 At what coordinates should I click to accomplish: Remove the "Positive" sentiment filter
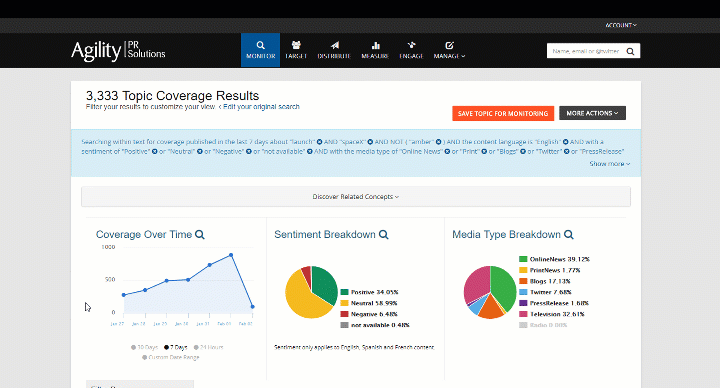(x=155, y=152)
